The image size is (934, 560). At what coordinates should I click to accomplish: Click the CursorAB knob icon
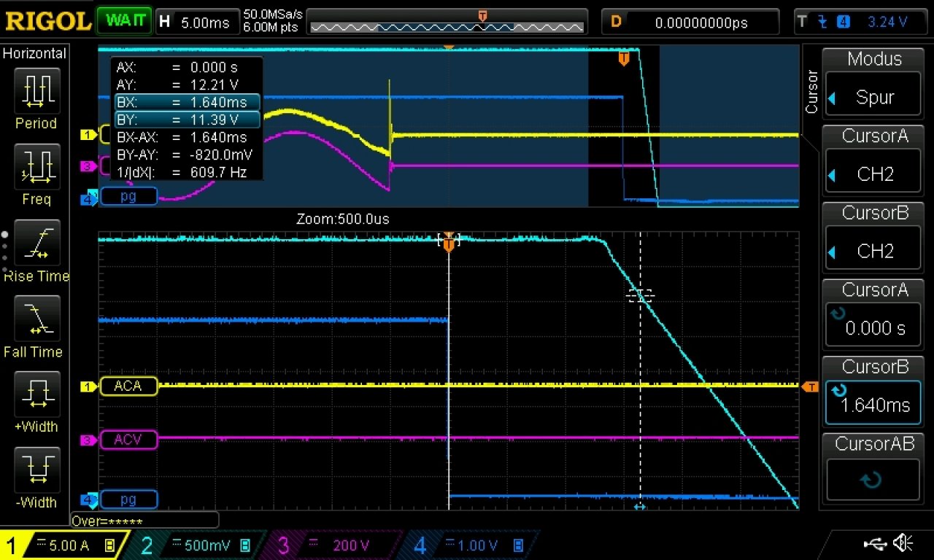point(872,481)
